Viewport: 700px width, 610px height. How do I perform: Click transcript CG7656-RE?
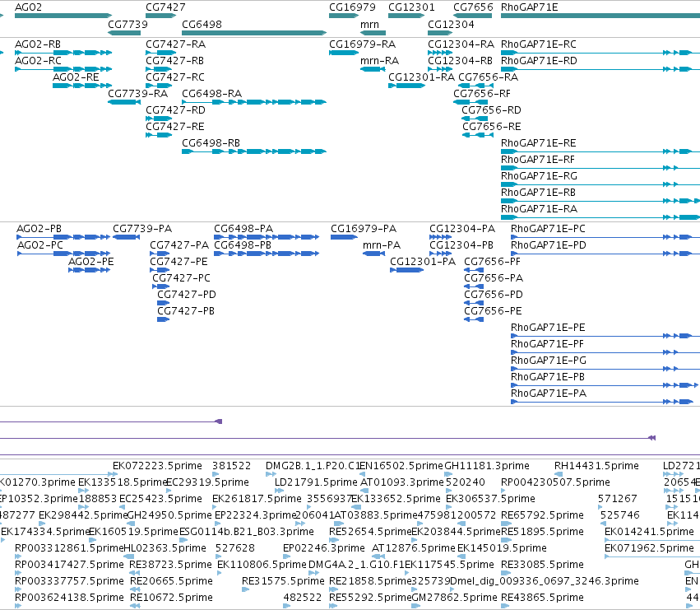pyautogui.click(x=492, y=127)
